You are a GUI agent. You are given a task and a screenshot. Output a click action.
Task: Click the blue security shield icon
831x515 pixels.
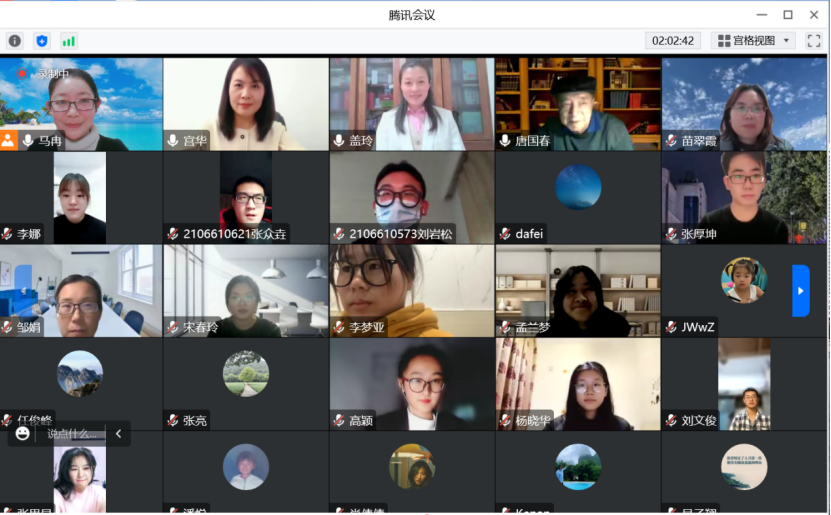click(x=42, y=41)
